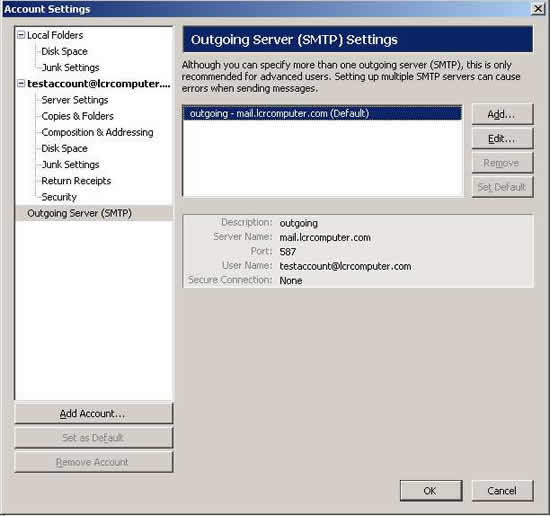The width and height of the screenshot is (550, 516).
Task: Select Outgoing Server (SMTP) in the tree
Action: pyautogui.click(x=94, y=213)
